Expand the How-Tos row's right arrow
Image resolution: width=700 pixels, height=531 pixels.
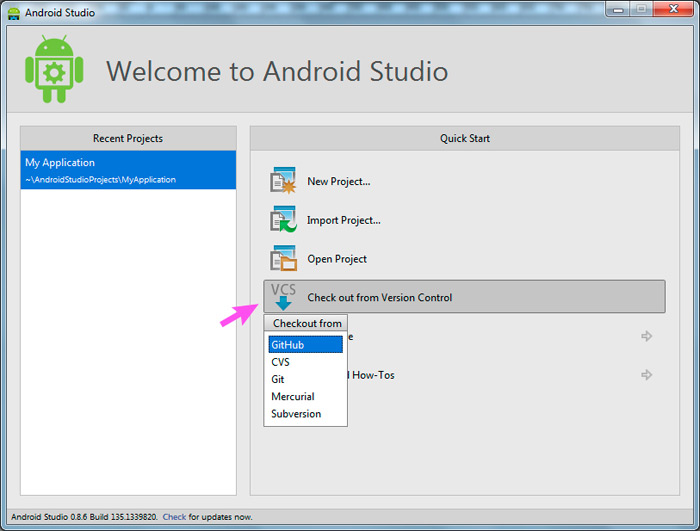[646, 375]
